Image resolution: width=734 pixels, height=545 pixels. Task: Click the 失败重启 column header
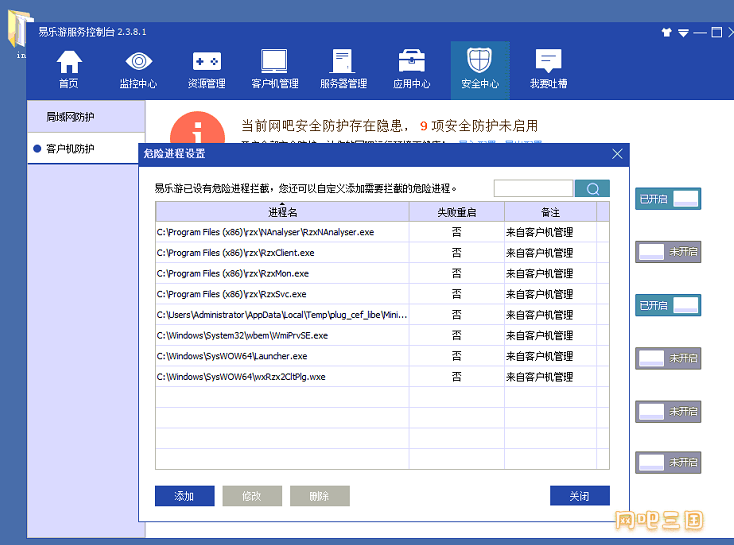click(x=456, y=212)
